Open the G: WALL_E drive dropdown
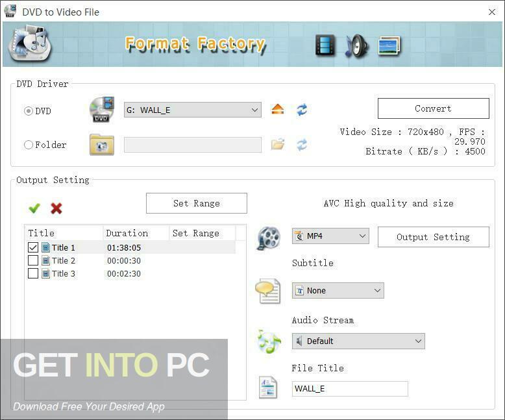The width and height of the screenshot is (505, 420). point(193,110)
